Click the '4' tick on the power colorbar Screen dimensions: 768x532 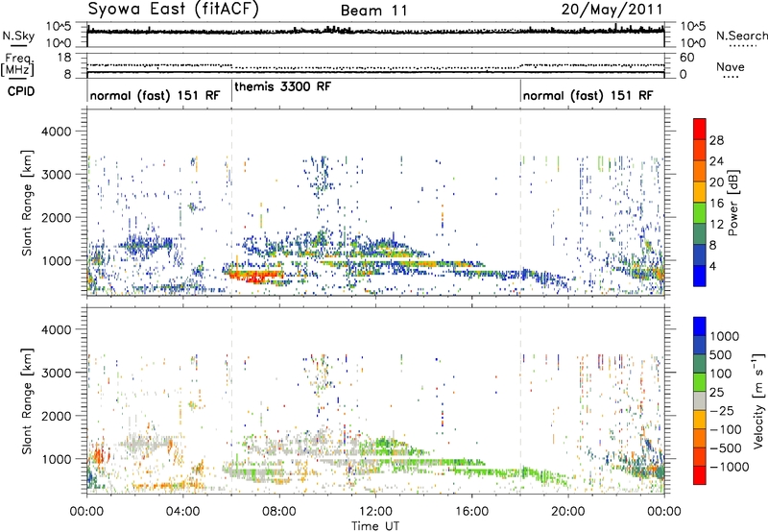[x=713, y=266]
